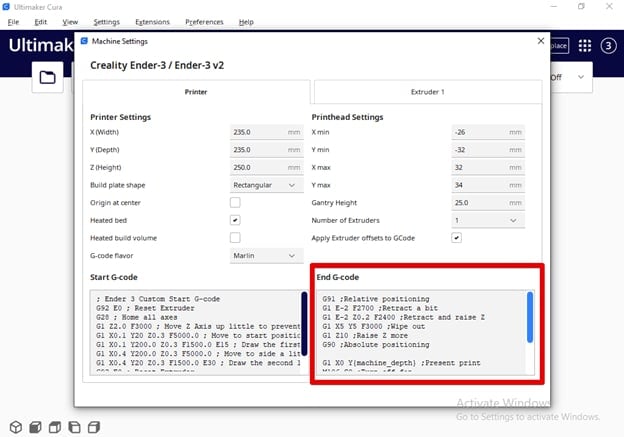Select the right side view cube icon

[x=94, y=427]
